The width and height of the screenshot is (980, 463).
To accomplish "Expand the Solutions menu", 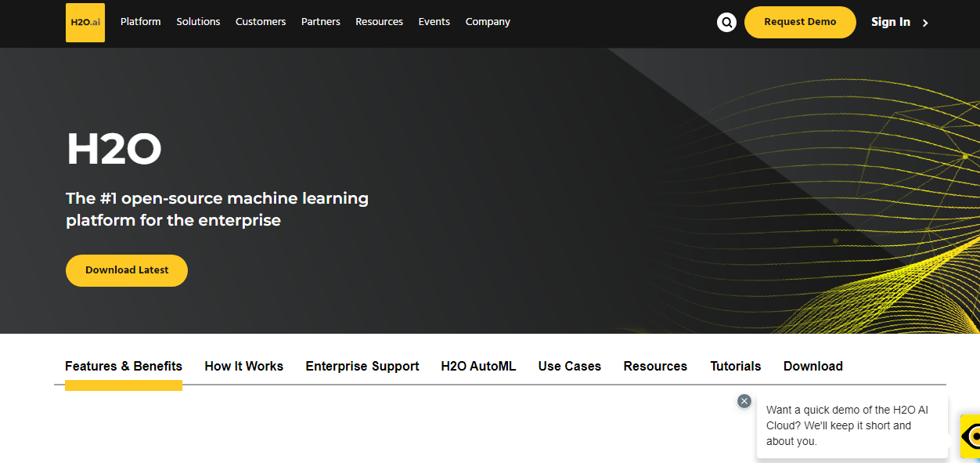I will pos(198,22).
